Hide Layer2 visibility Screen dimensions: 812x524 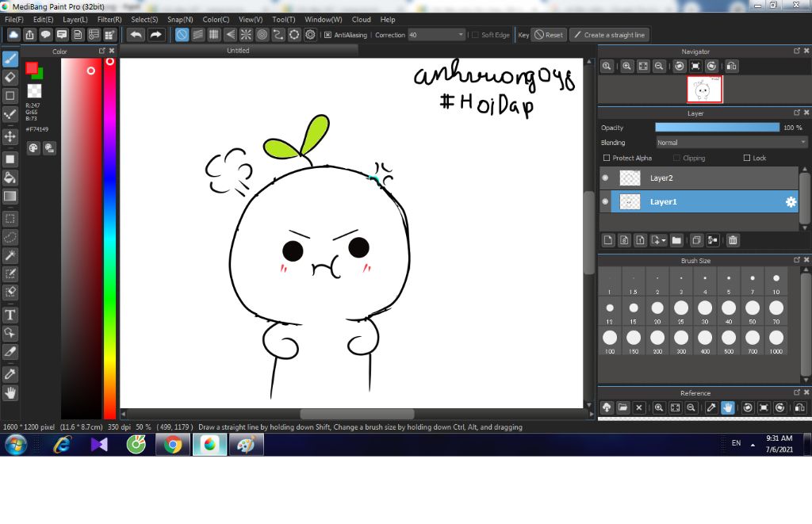(x=605, y=178)
